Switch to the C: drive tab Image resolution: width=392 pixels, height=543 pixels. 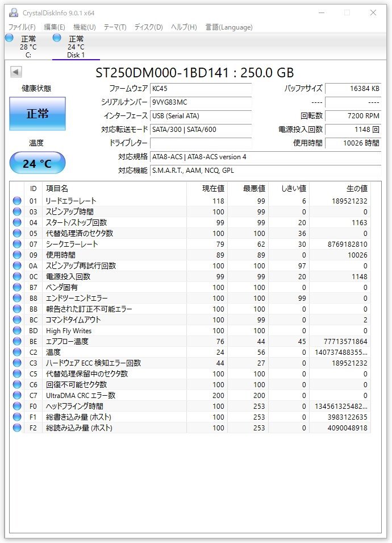click(x=28, y=46)
